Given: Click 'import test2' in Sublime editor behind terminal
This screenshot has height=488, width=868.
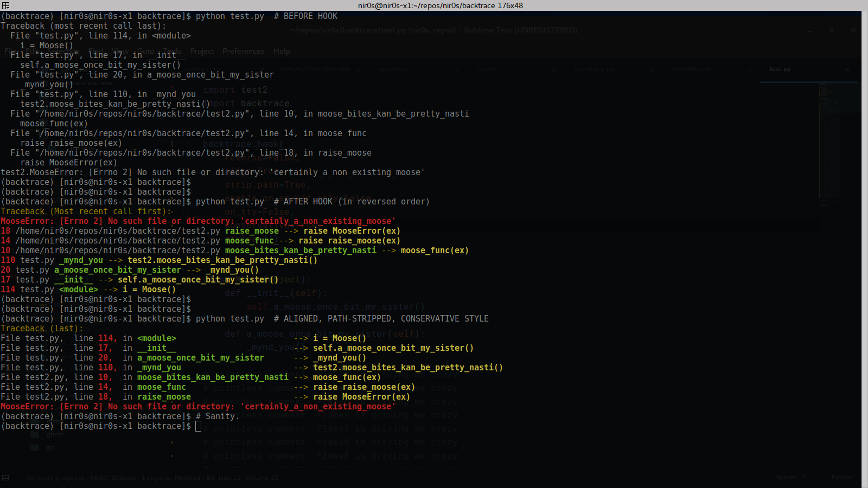Looking at the screenshot, I should 235,89.
